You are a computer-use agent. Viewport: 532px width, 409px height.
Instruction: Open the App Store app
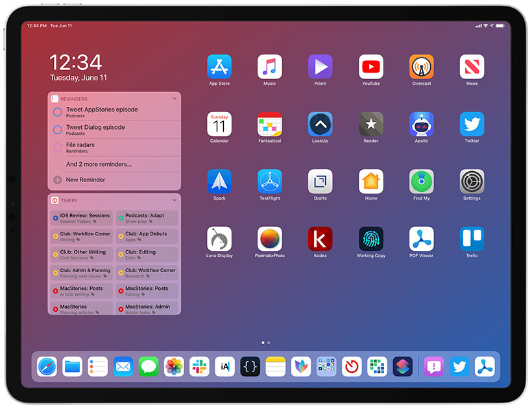(x=219, y=66)
